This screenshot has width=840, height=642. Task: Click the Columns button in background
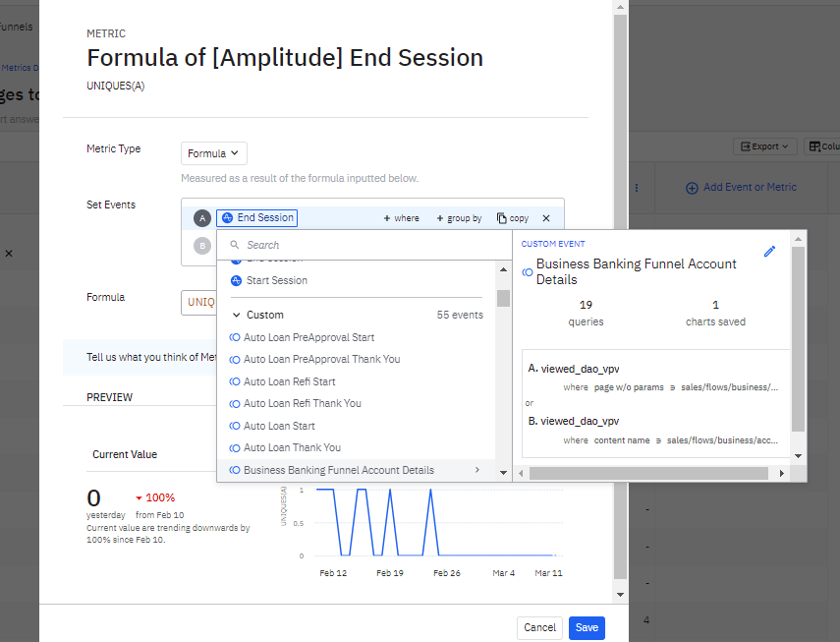pyautogui.click(x=822, y=146)
